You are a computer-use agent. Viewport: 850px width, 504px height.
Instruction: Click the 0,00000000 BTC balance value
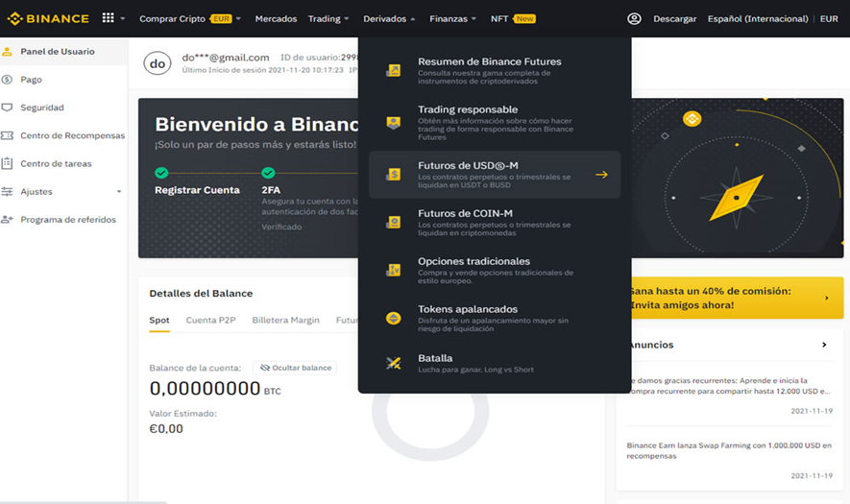coord(215,389)
